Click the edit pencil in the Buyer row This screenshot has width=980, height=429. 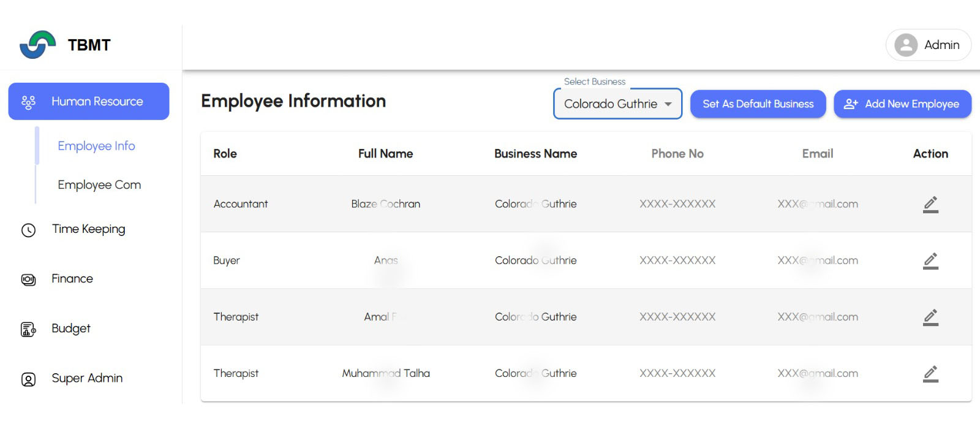(x=930, y=260)
